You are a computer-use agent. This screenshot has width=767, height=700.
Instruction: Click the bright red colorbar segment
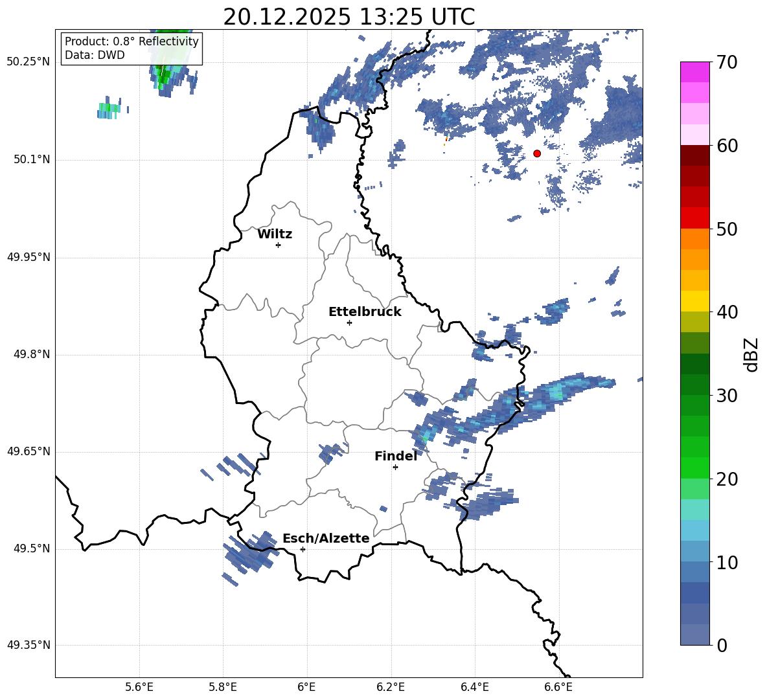[x=694, y=218]
